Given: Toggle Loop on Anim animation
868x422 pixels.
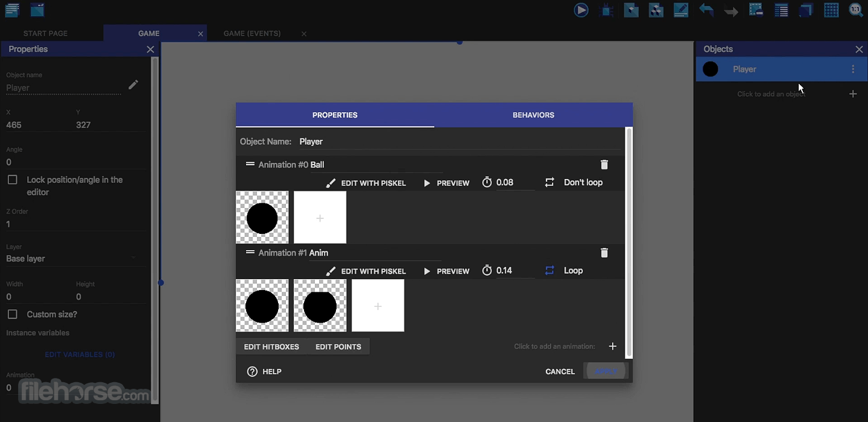Looking at the screenshot, I should (x=564, y=270).
